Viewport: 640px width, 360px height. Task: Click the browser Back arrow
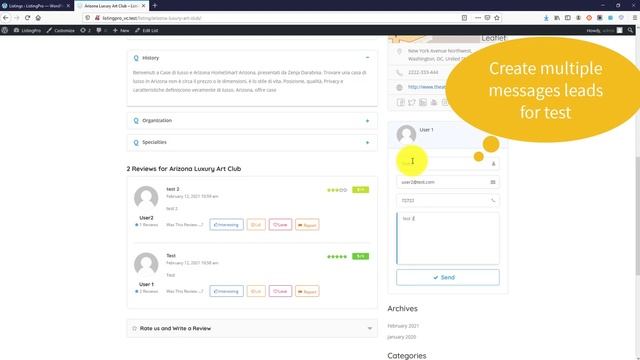(5, 18)
